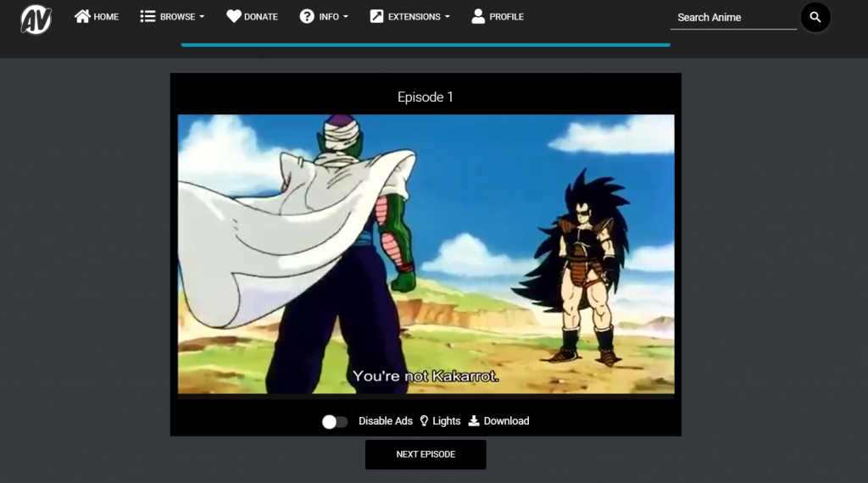Click the Lights bulb icon

coord(424,421)
